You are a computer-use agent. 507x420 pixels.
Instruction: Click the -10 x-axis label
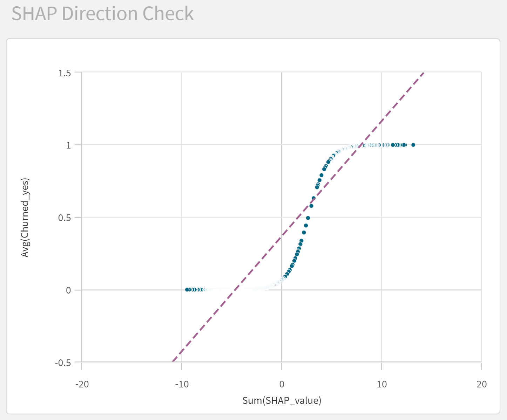coord(182,384)
